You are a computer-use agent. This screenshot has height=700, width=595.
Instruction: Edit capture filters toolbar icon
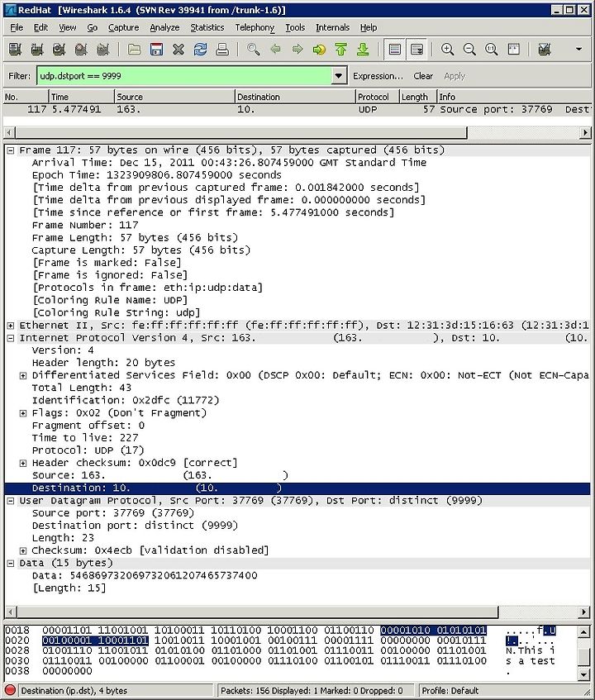click(545, 49)
